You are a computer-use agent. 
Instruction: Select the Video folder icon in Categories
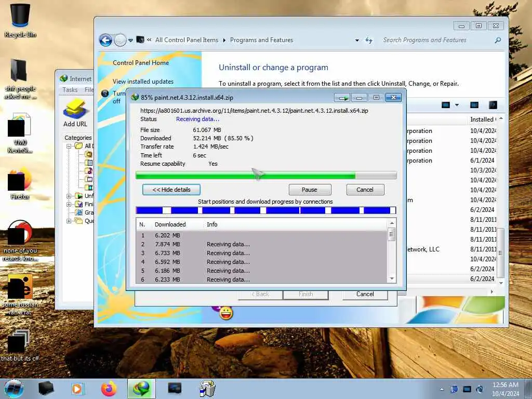(x=88, y=187)
